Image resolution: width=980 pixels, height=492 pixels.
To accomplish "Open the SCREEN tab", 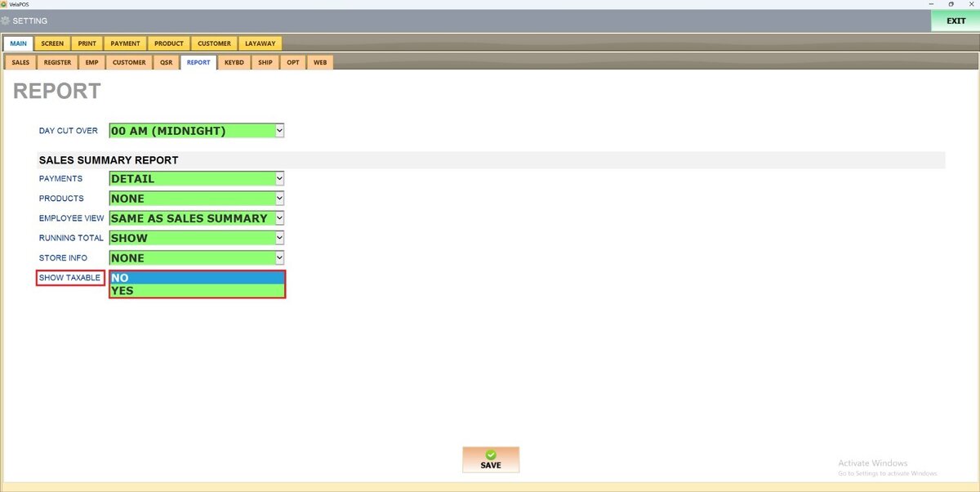I will [52, 43].
